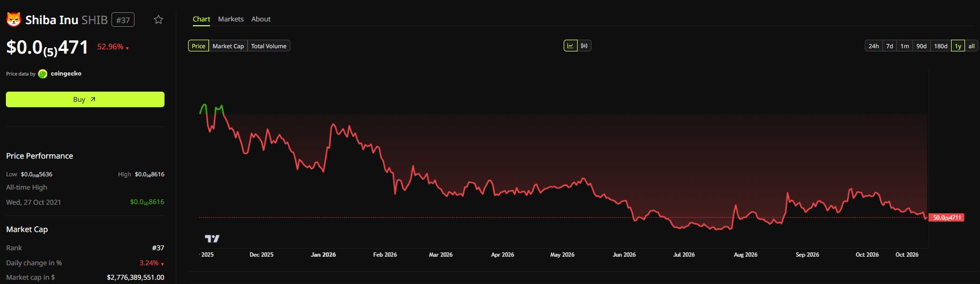Click the CoinGecko logo icon
This screenshot has width=980, height=284.
point(43,74)
